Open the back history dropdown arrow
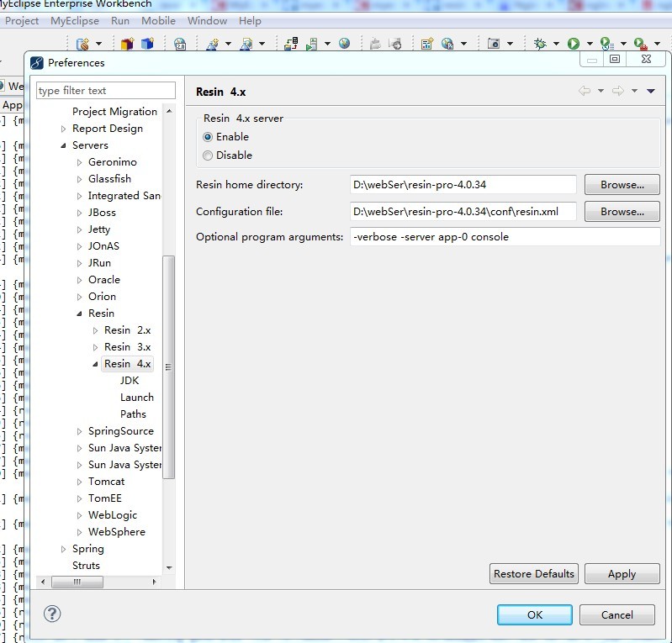Image resolution: width=672 pixels, height=643 pixels. [601, 91]
